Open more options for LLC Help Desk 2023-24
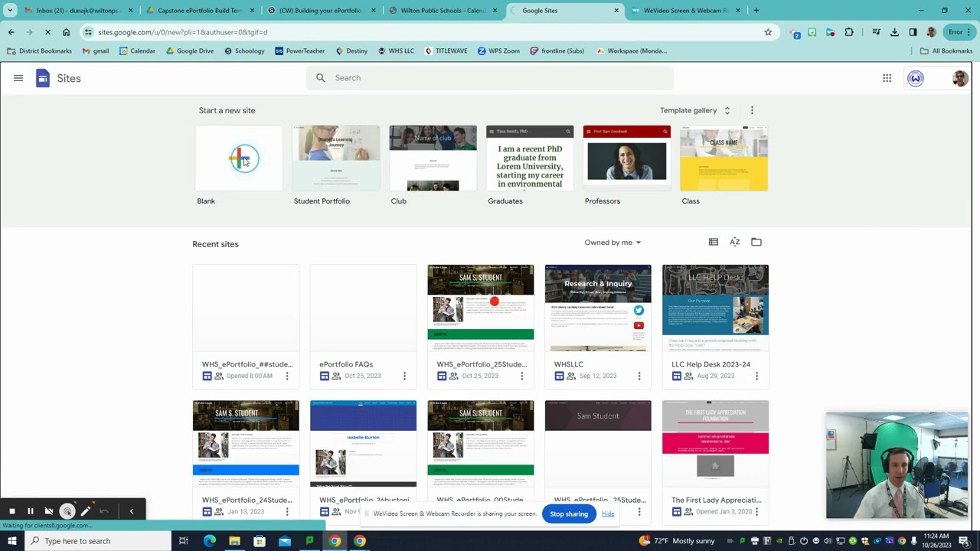 (x=756, y=376)
